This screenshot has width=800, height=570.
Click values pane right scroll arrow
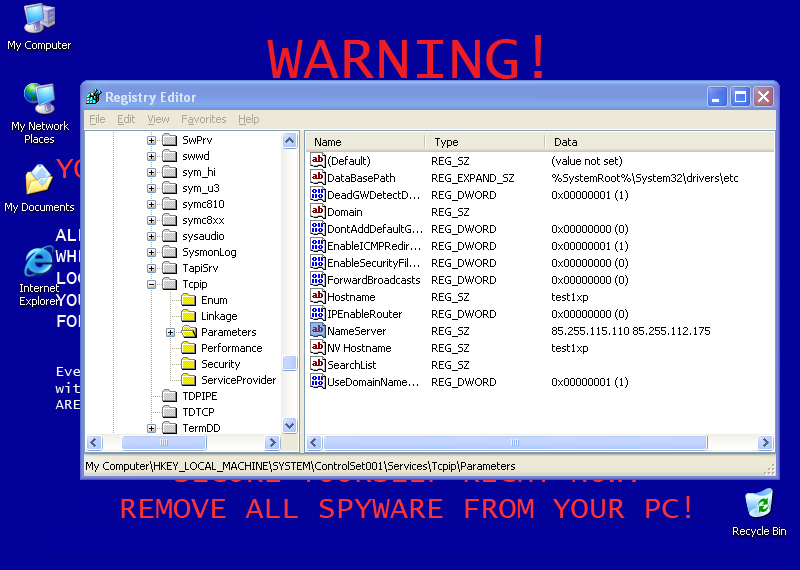click(765, 442)
